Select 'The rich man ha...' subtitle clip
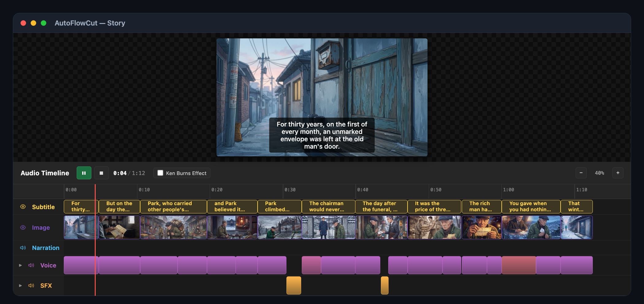Image resolution: width=644 pixels, height=304 pixels. [481, 206]
